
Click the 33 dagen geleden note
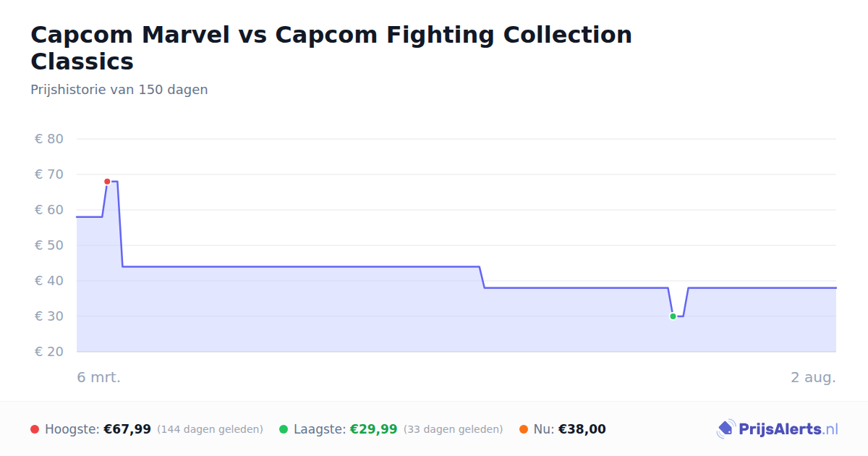453,429
